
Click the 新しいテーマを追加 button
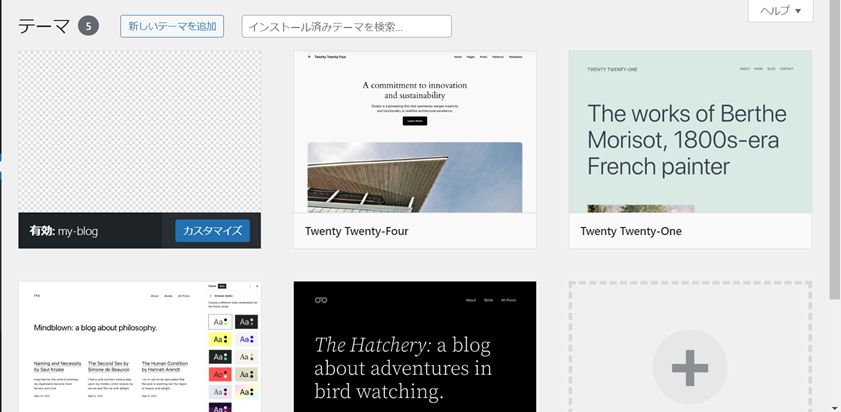[x=172, y=26]
